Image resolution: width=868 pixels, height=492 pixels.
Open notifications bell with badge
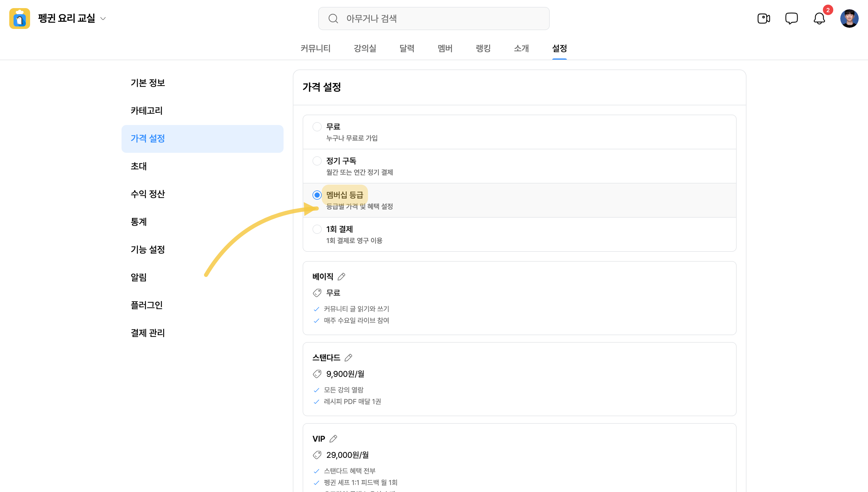[x=819, y=18]
